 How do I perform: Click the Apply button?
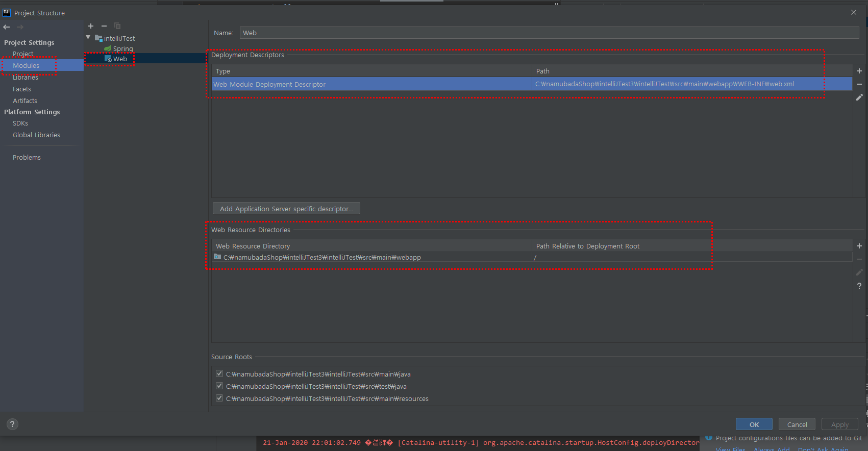(840, 424)
